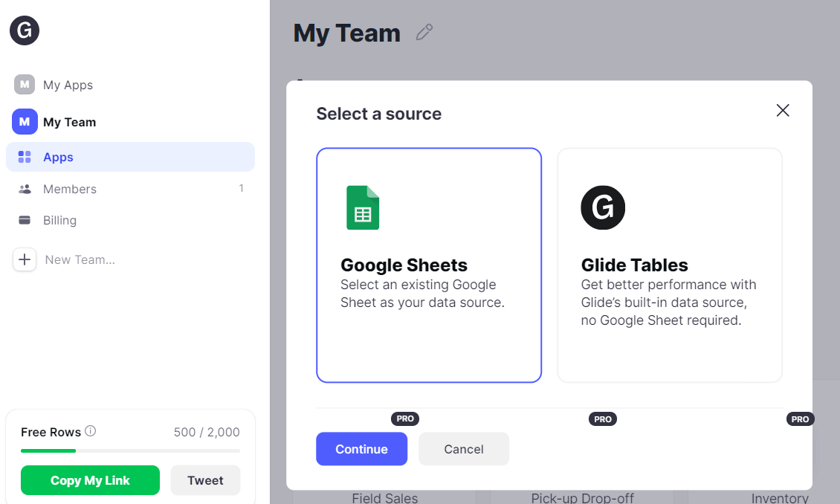Click the PRO badge near Continue button
840x504 pixels.
coord(405,419)
